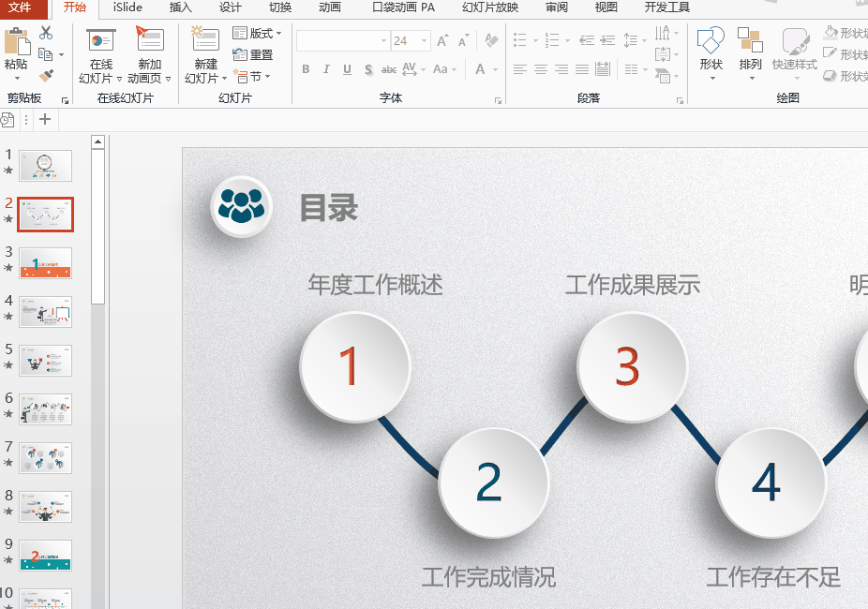Switch to the 插入 (Insert) tab
The image size is (868, 609).
point(180,7)
